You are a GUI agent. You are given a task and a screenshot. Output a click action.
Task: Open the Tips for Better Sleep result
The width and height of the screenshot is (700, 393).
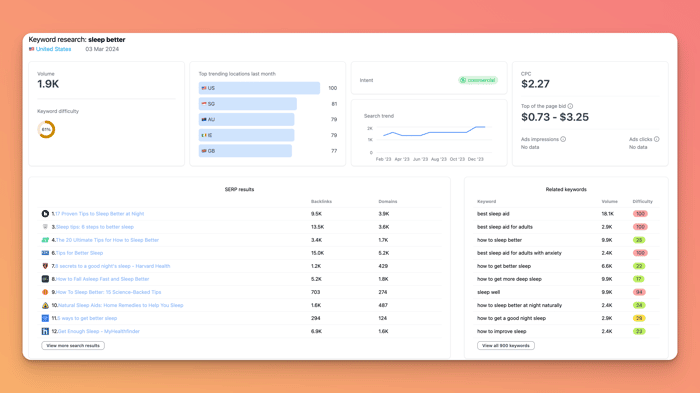click(79, 253)
